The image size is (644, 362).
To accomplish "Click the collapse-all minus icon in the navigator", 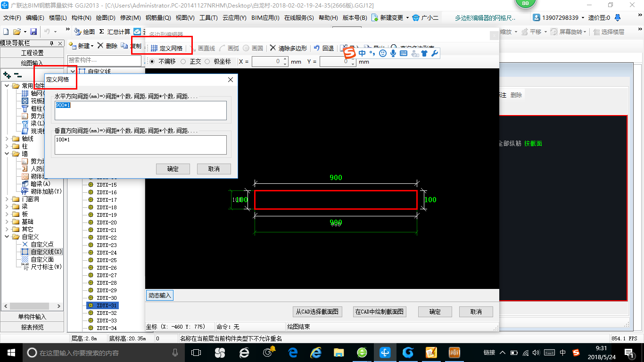I will tap(17, 75).
